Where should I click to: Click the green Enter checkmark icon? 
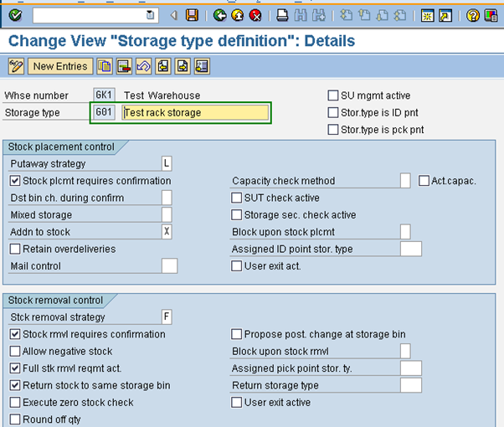point(15,15)
